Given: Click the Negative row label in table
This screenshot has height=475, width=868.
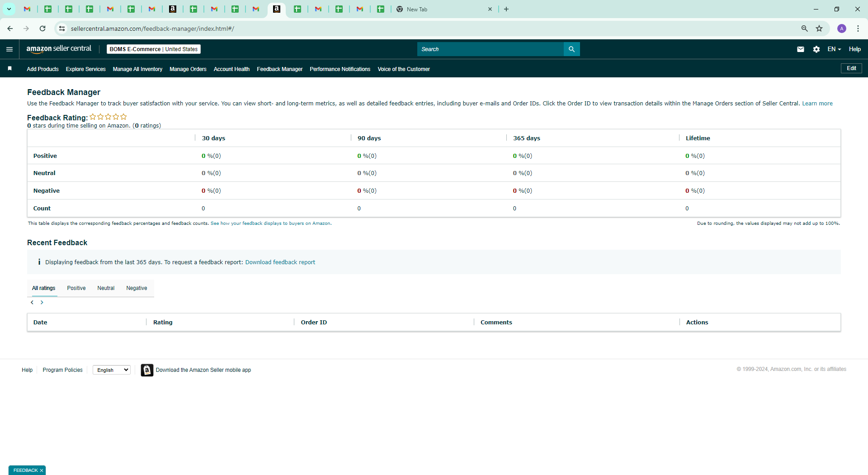Looking at the screenshot, I should click(x=47, y=191).
